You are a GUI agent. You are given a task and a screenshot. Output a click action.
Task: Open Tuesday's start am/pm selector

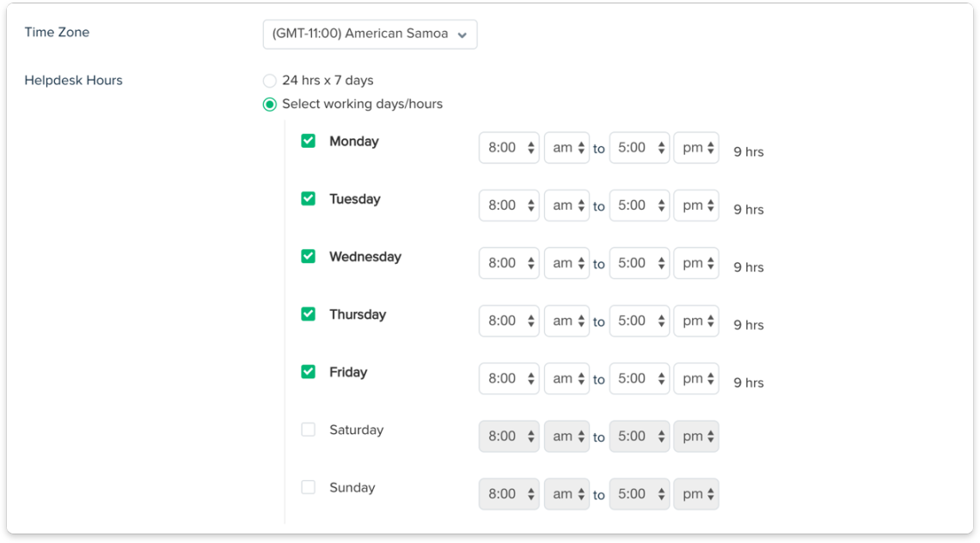pyautogui.click(x=567, y=204)
